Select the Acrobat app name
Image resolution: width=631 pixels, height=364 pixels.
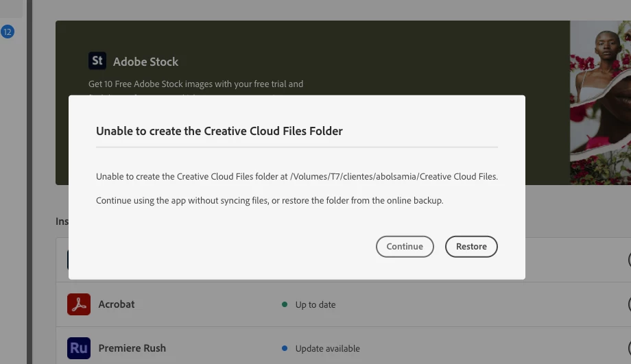click(117, 304)
